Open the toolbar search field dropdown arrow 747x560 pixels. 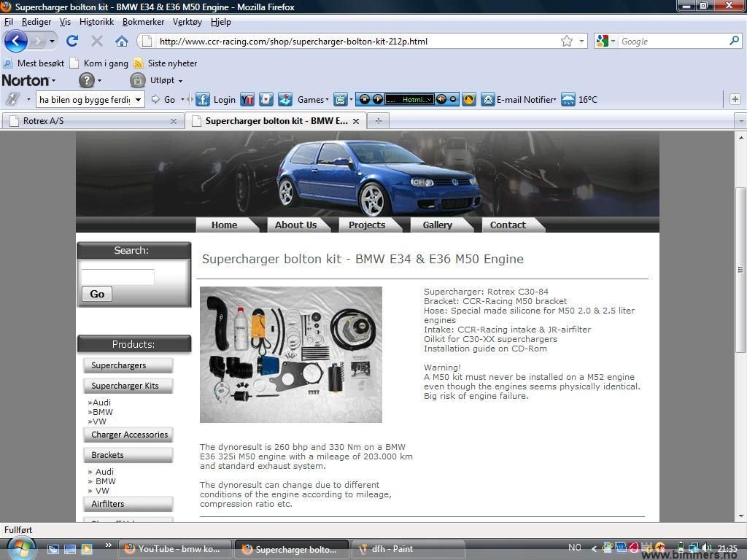138,99
